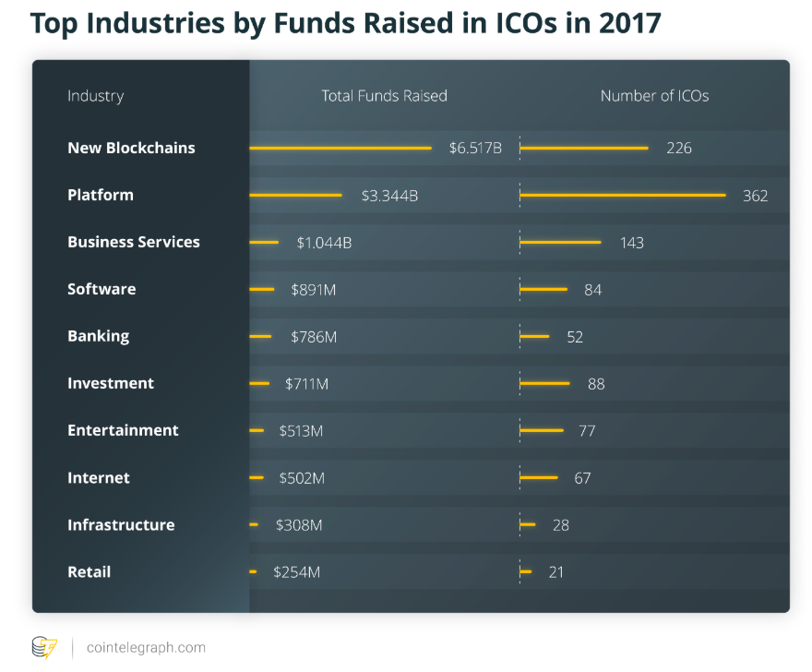Screen dimensions: 812x672
Task: Click the $6.517B funds bar
Action: click(x=340, y=148)
